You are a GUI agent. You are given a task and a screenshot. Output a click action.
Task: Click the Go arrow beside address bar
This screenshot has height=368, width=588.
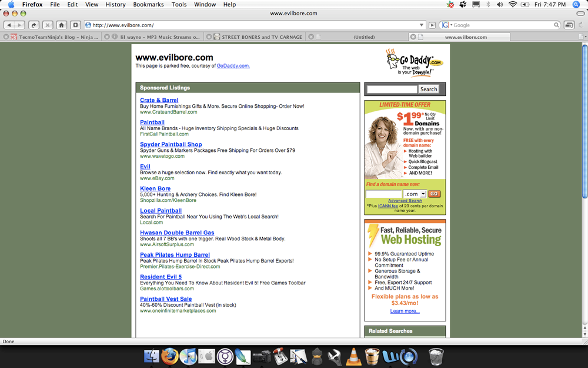432,25
